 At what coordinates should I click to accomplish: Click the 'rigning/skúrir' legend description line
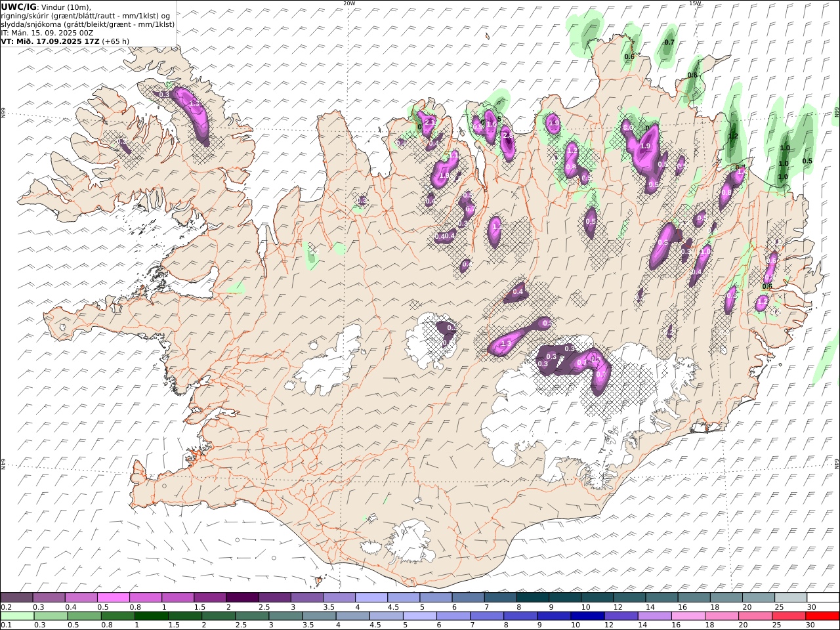(x=85, y=15)
